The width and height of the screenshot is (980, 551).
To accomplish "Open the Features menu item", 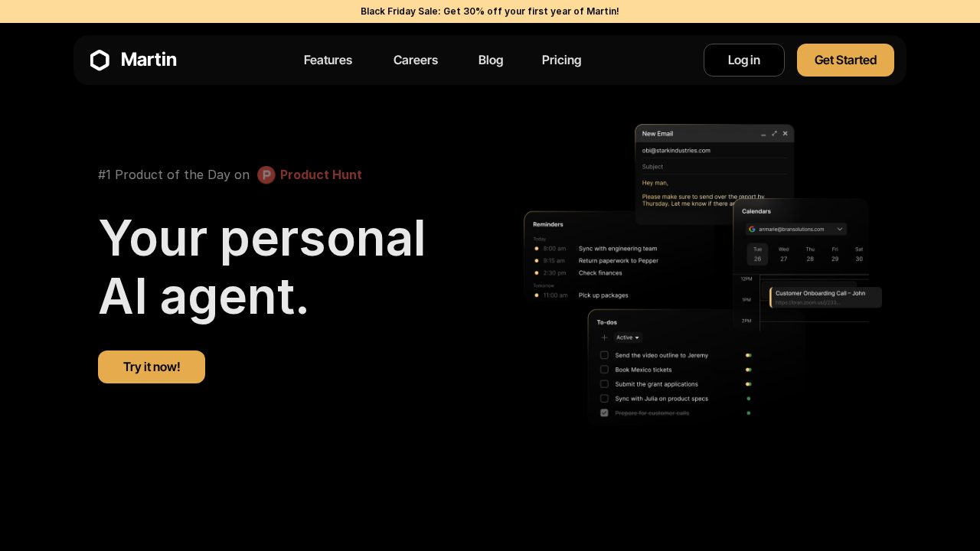I will pos(328,60).
